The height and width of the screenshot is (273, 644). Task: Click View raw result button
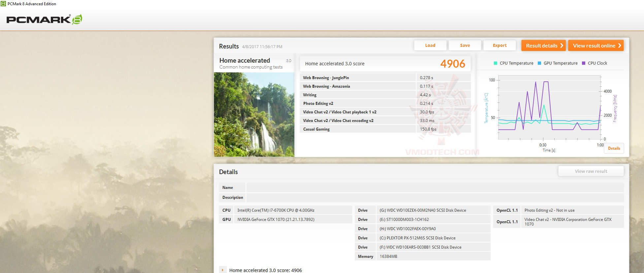(591, 171)
